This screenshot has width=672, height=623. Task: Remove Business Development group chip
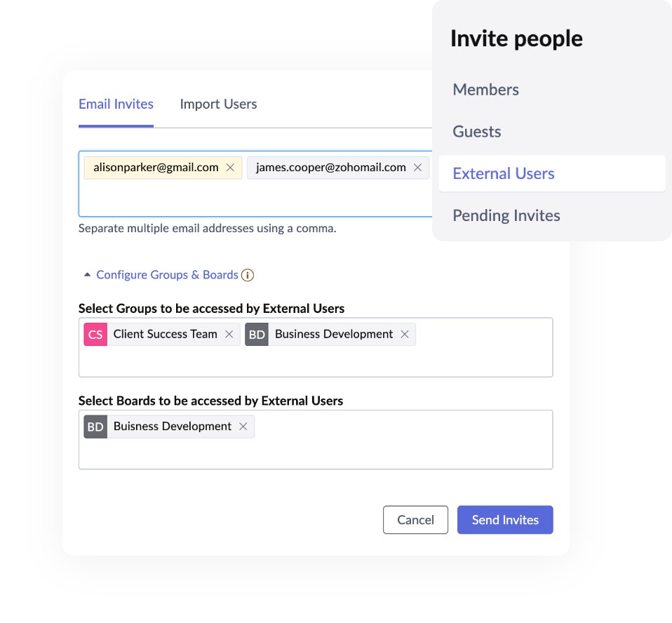[x=405, y=335]
